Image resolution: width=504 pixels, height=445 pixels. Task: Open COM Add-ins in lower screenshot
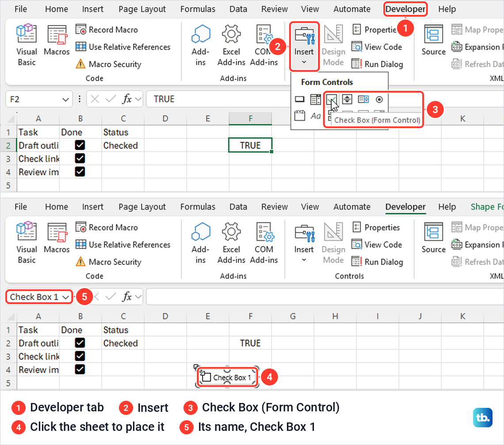click(264, 243)
